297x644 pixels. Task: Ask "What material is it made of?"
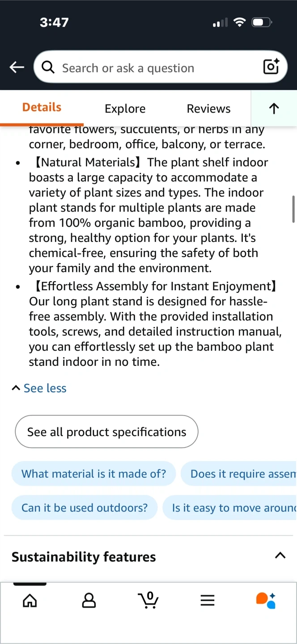[x=93, y=474]
